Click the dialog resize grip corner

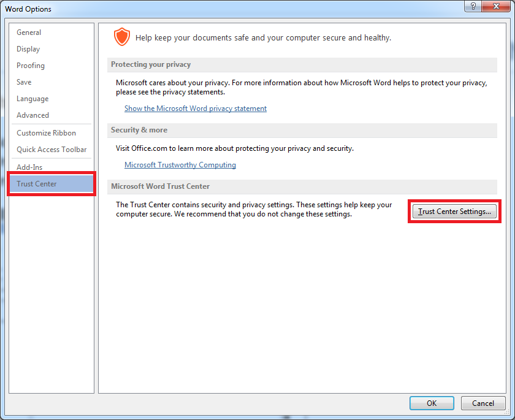click(x=507, y=412)
